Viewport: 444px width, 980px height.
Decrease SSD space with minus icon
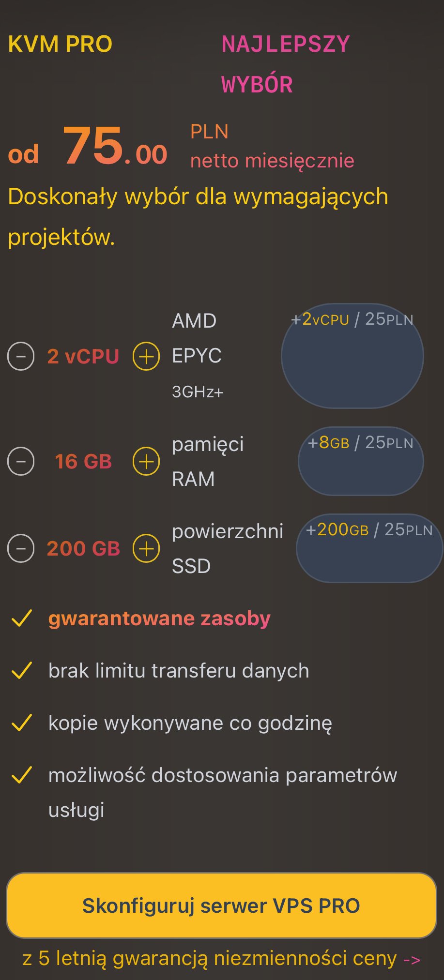coord(21,548)
